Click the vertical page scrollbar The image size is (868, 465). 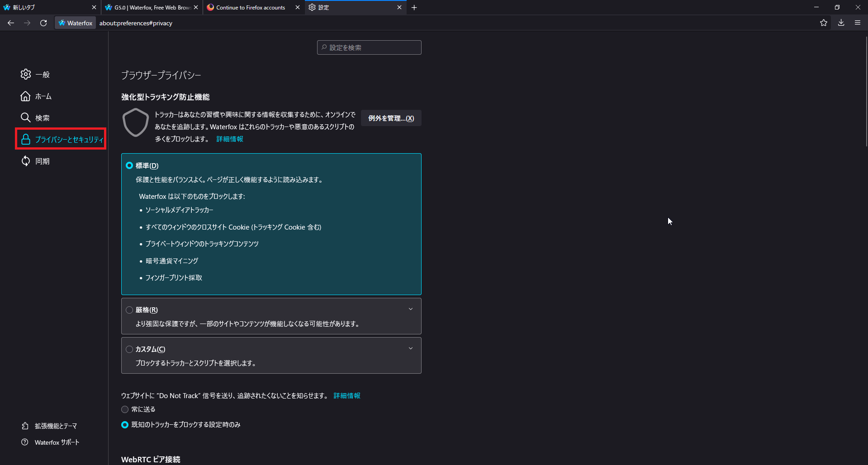click(866, 90)
